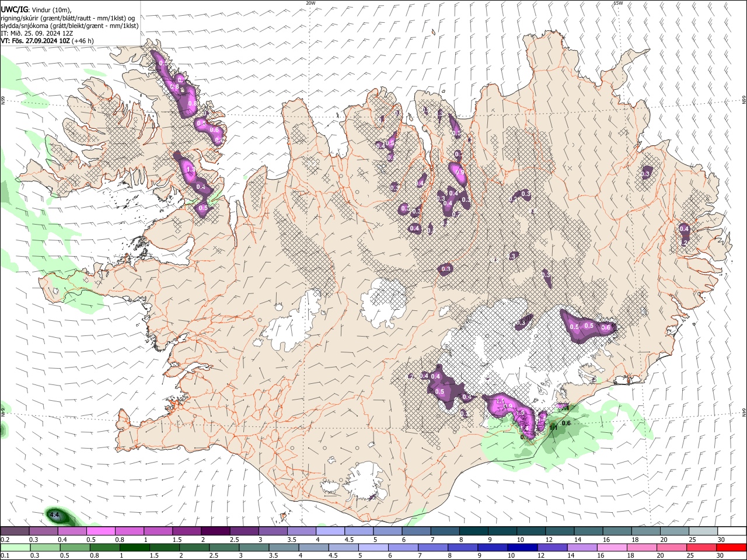Select the lower legend swatch labeled 0.5
The image size is (747, 560).
point(75,547)
